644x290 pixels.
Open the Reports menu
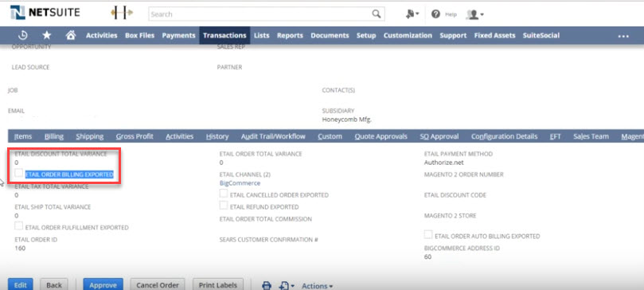[290, 36]
